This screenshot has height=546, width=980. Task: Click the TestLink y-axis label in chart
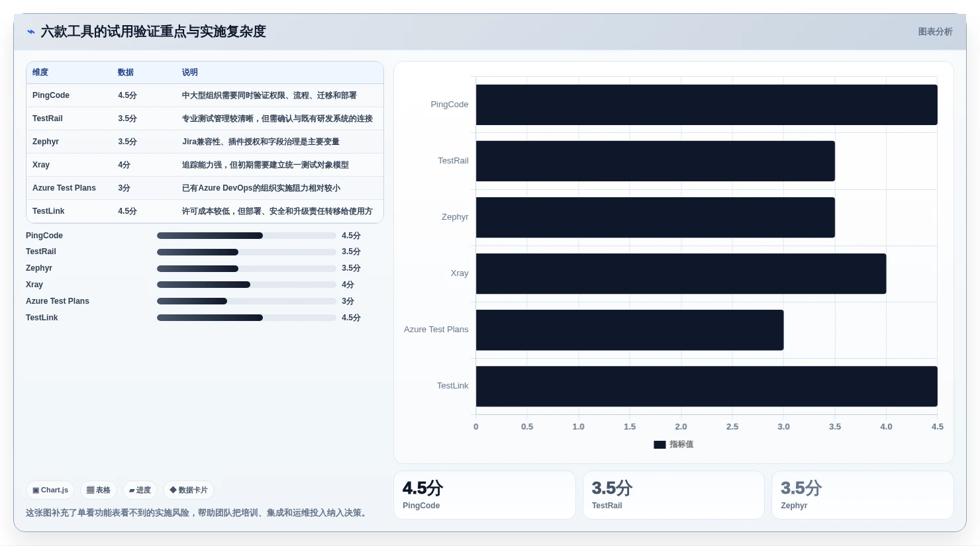[x=453, y=386]
